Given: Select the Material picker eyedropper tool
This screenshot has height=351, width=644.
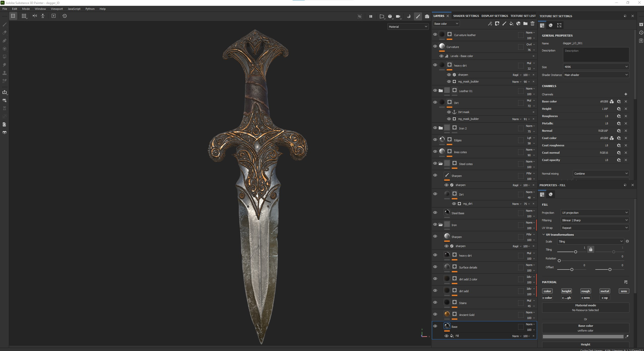Looking at the screenshot, I should [x=4, y=81].
